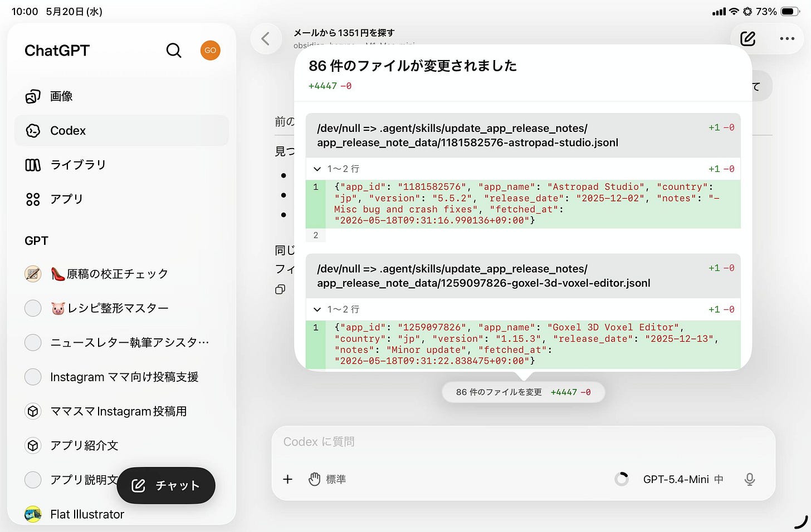Viewport: 811px width, 532px height.
Task: Click the Goxel 3D Voxel Editor diff line 1
Action: (x=523, y=344)
